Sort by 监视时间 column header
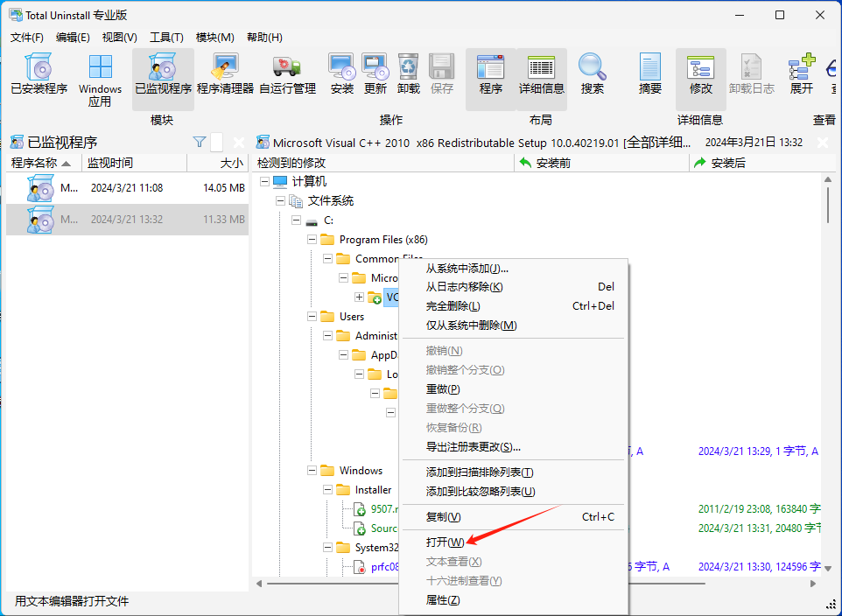The height and width of the screenshot is (616, 842). coord(134,163)
